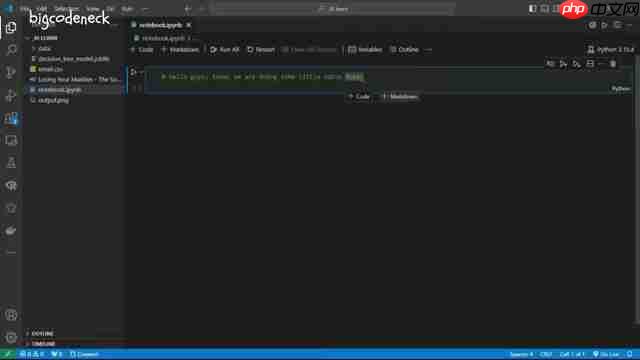Open editor more actions ellipsis at top right
Image resolution: width=640 pixels, height=360 pixels.
coord(630,25)
